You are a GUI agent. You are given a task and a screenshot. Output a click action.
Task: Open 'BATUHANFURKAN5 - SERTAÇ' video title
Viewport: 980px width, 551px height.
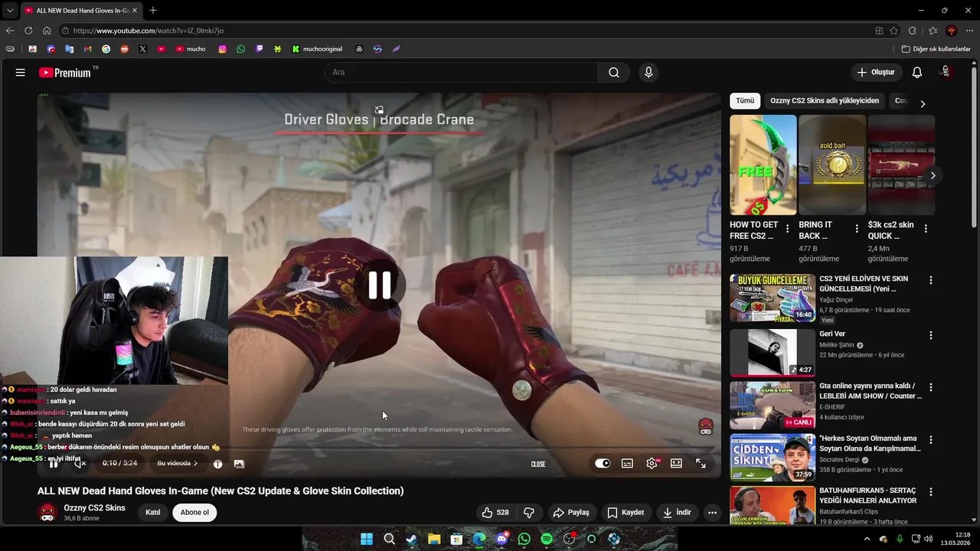click(x=868, y=496)
